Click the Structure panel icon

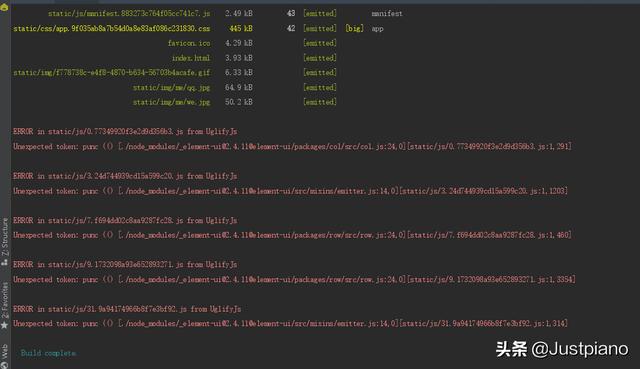click(4, 262)
